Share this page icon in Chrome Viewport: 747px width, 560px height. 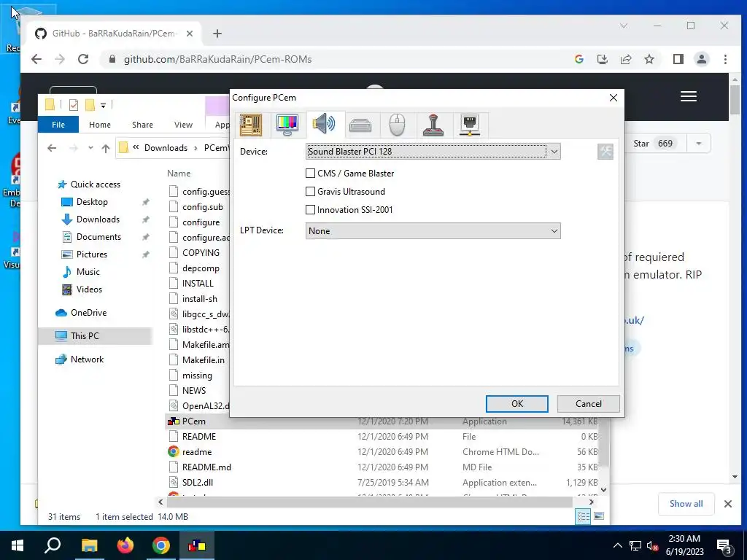point(626,59)
